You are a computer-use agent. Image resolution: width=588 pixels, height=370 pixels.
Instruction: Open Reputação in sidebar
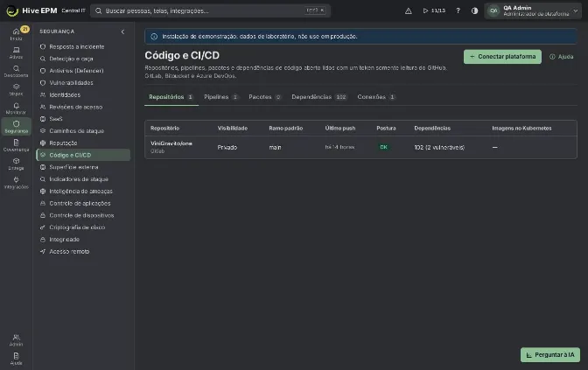pyautogui.click(x=83, y=143)
